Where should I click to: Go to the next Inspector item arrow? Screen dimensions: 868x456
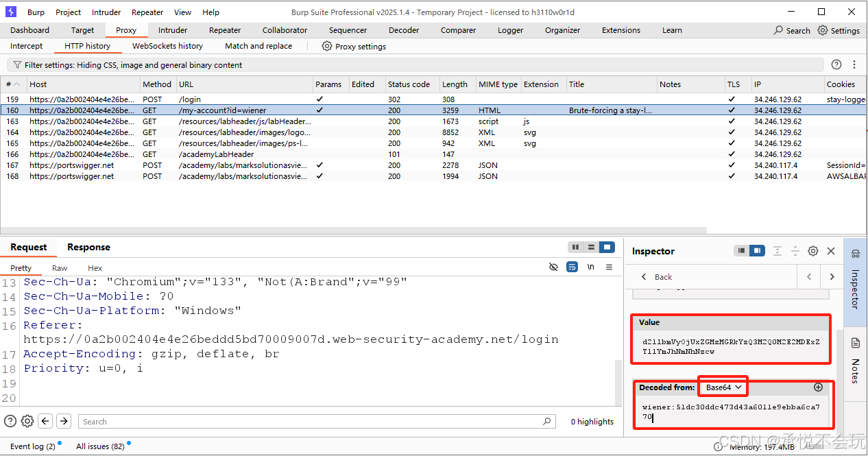(832, 277)
